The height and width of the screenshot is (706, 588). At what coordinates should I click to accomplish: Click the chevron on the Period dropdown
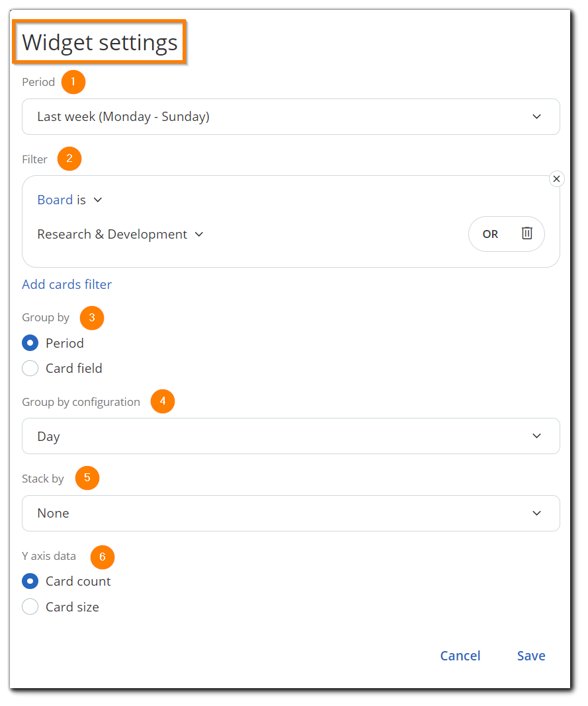coord(536,116)
